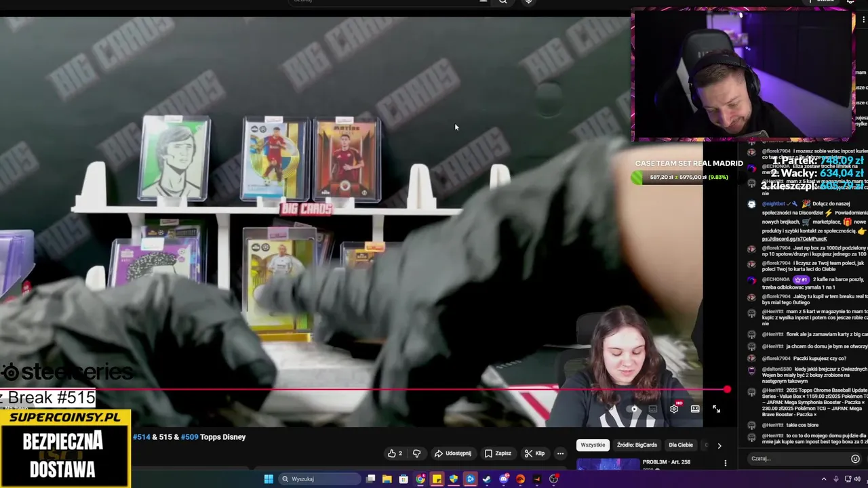Click the streamer webcam overlay
This screenshot has width=868, height=488.
[742, 75]
